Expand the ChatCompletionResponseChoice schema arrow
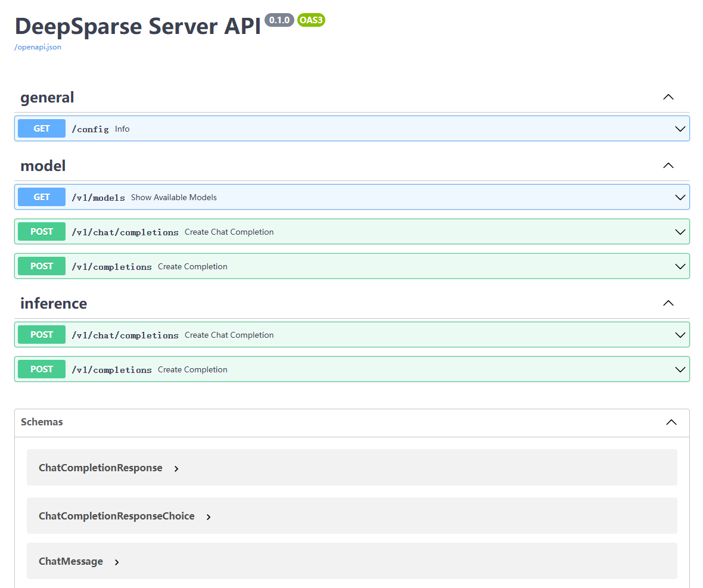 209,517
